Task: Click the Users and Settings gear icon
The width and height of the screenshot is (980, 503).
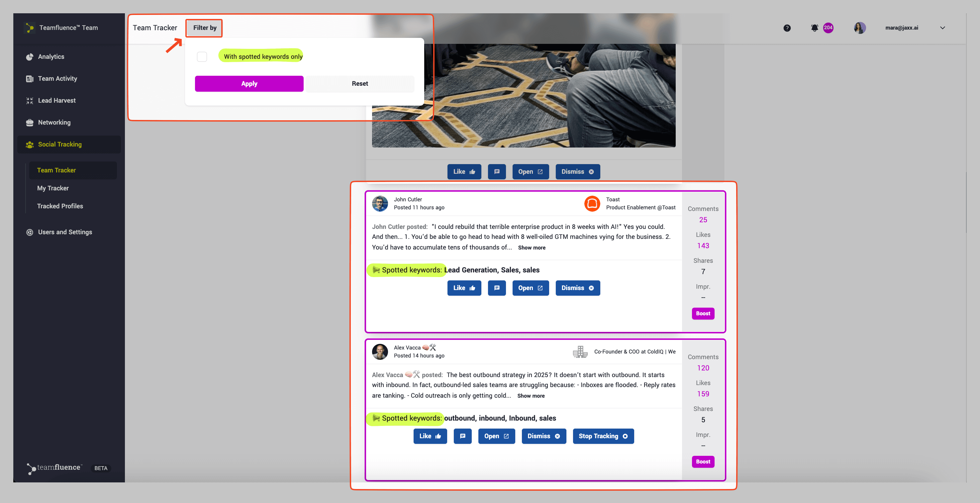Action: coord(30,232)
